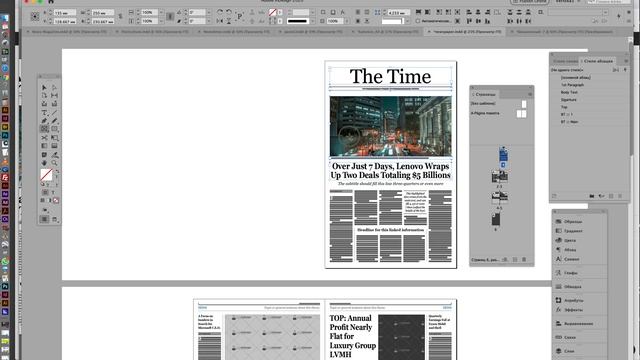
Task: Apply None to fill via toolbox button
Action: (x=56, y=200)
